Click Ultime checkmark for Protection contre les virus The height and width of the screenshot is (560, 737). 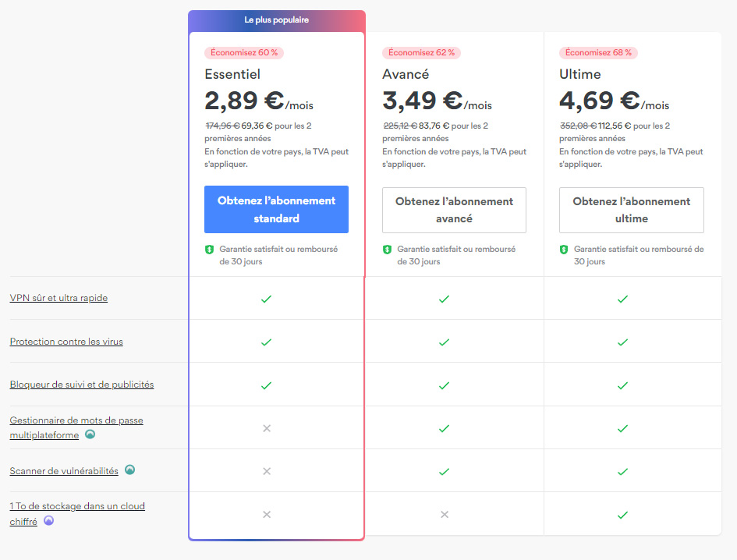tap(623, 342)
